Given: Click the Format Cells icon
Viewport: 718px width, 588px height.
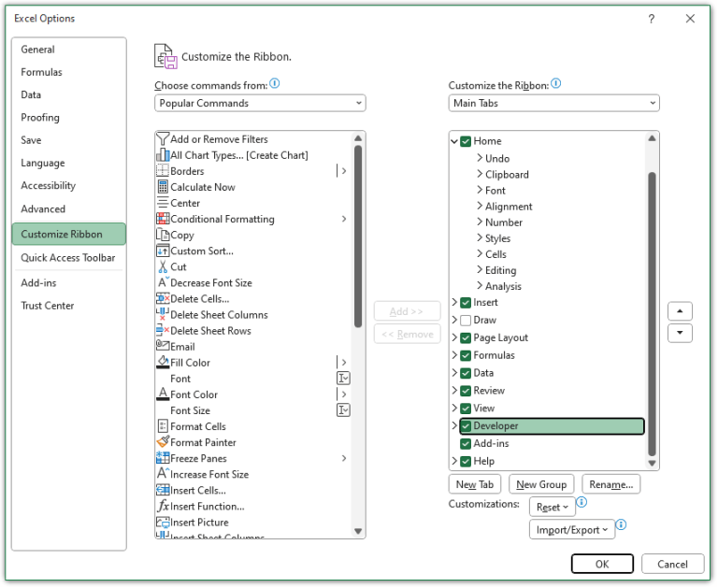Looking at the screenshot, I should click(163, 426).
